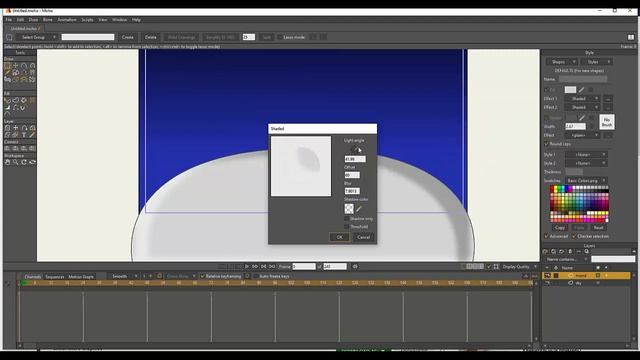This screenshot has width=640, height=360.
Task: Toggle Relative keyframing checkbox
Action: (202, 276)
